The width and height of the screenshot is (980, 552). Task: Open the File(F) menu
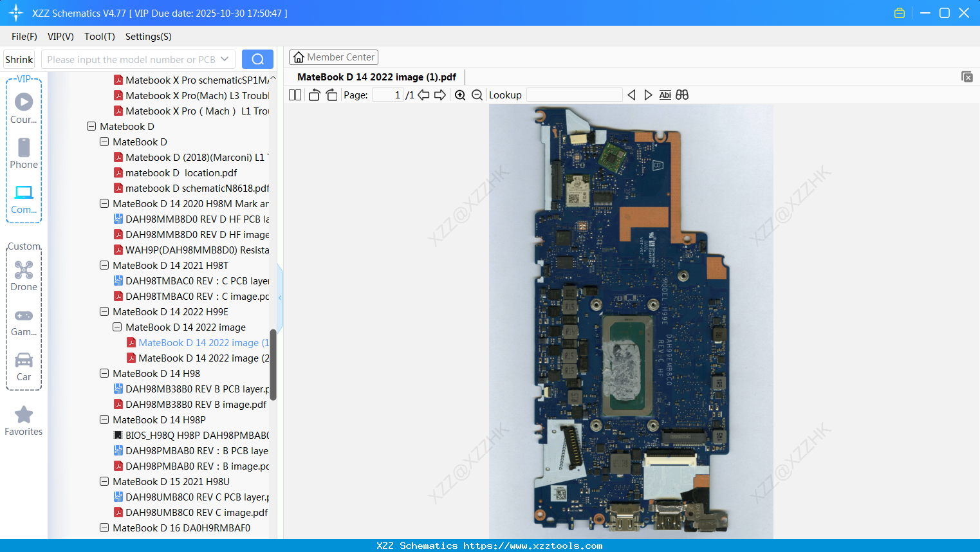(x=24, y=36)
